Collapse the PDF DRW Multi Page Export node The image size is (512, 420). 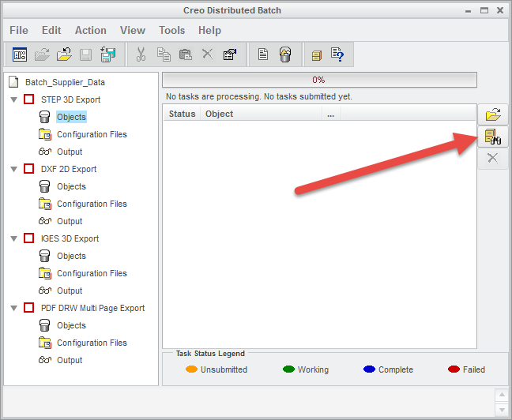(x=13, y=308)
